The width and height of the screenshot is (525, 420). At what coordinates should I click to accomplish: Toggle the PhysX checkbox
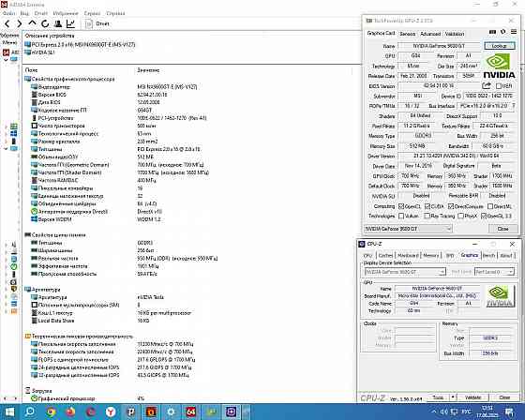460,216
